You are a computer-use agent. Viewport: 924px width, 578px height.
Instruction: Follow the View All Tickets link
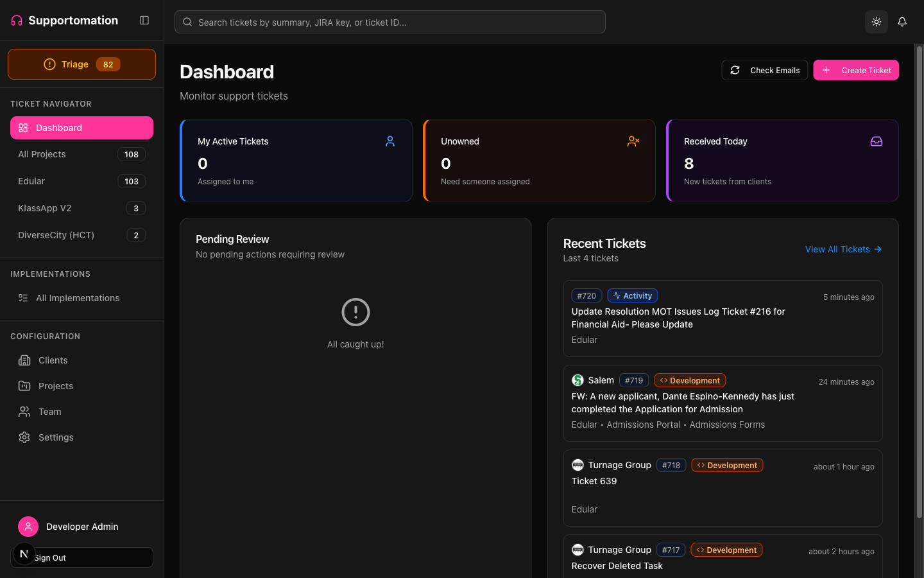843,249
